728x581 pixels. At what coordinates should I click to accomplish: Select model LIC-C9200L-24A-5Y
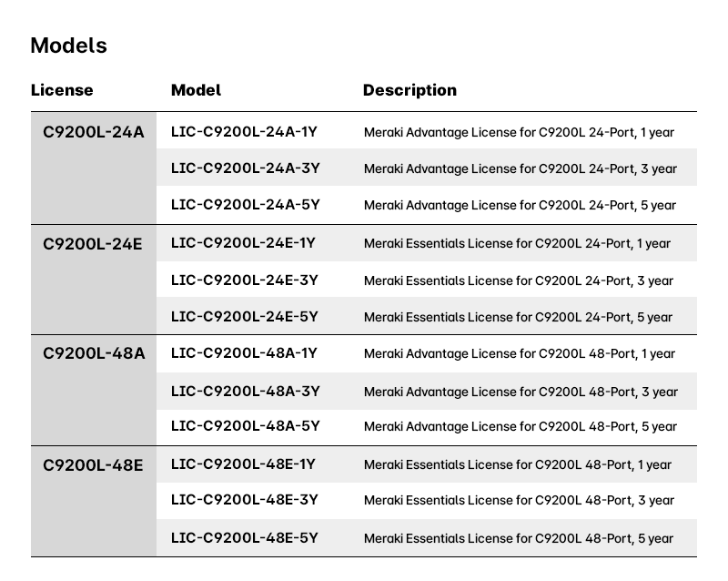point(245,205)
